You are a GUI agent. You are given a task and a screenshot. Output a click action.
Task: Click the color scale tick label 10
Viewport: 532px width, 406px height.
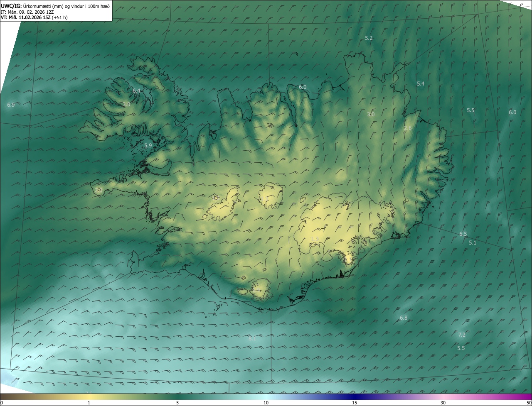coord(266,403)
